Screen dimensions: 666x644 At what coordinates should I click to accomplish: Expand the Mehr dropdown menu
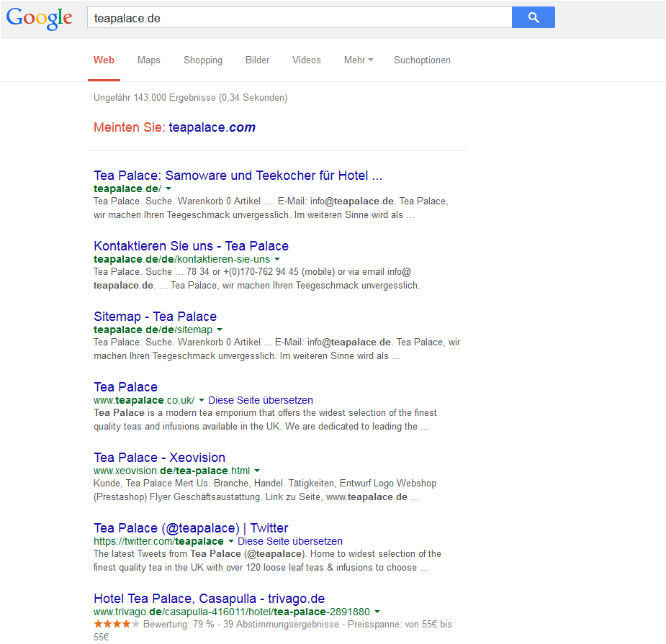click(359, 60)
